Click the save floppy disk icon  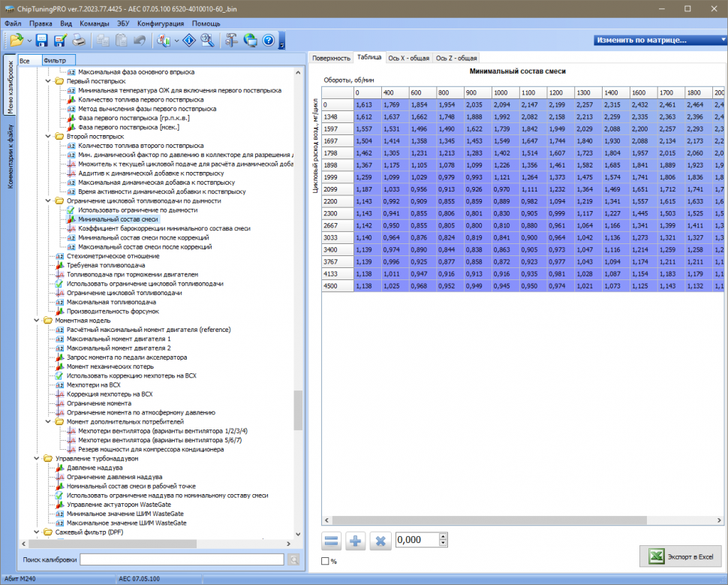[41, 41]
